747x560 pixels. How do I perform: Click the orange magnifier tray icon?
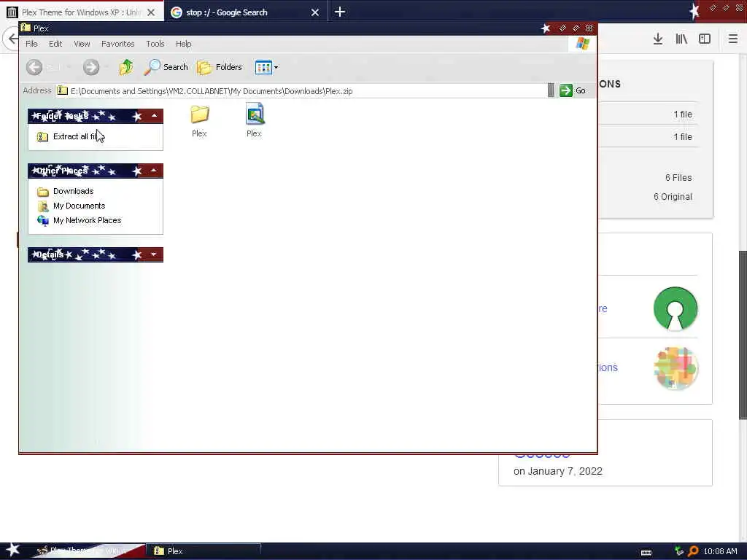point(693,551)
